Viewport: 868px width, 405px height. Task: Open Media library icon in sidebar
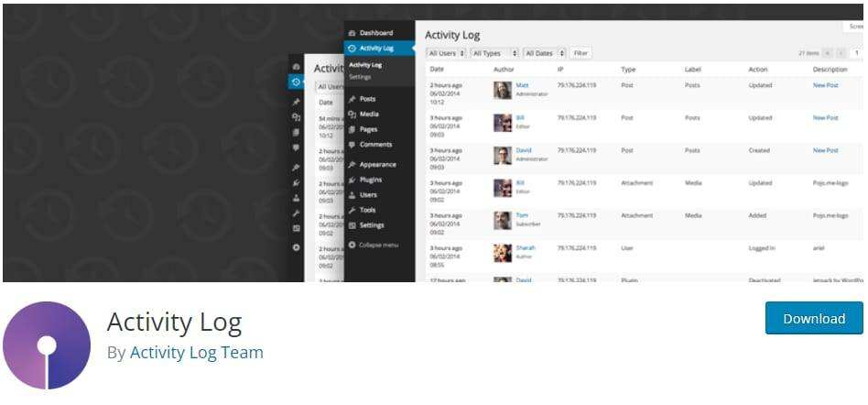click(352, 115)
